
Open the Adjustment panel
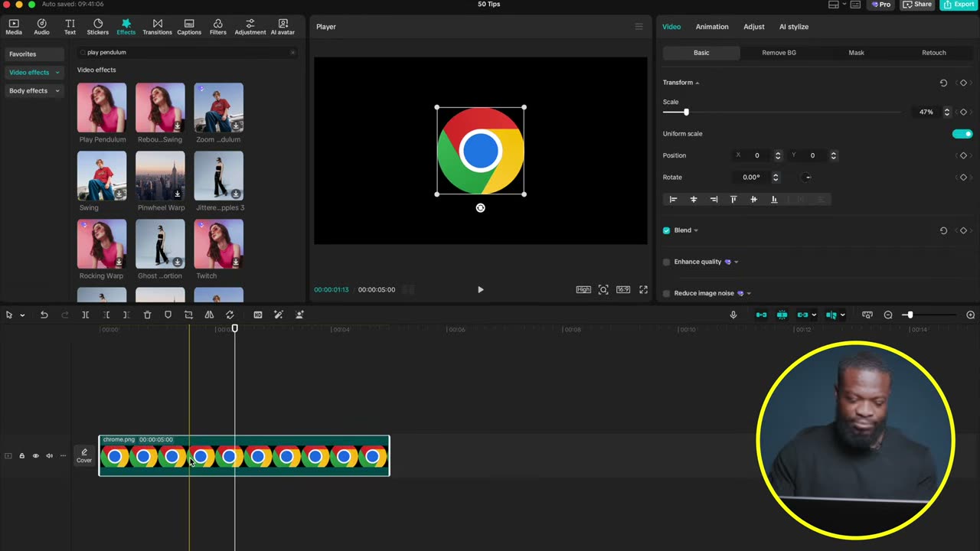250,27
